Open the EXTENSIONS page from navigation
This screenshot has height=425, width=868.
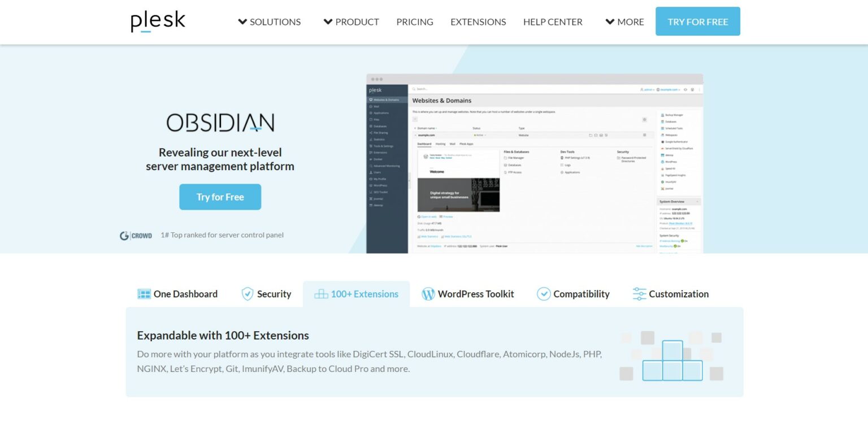[x=478, y=22]
